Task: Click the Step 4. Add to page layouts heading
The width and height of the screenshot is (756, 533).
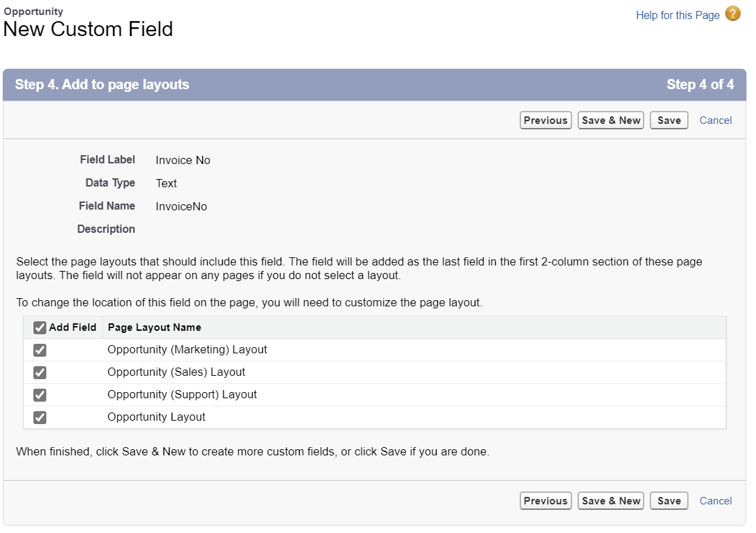Action: [x=102, y=85]
